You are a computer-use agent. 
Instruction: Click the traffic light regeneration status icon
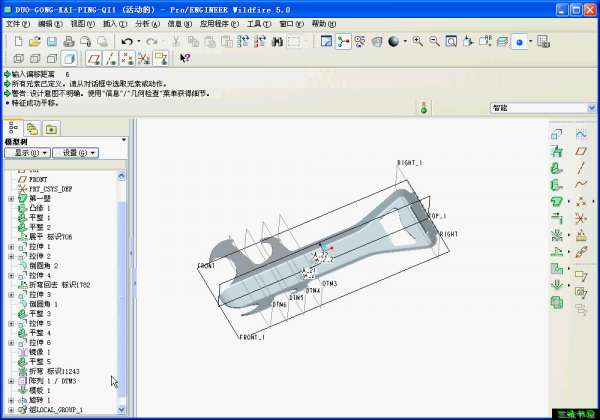coord(423,107)
